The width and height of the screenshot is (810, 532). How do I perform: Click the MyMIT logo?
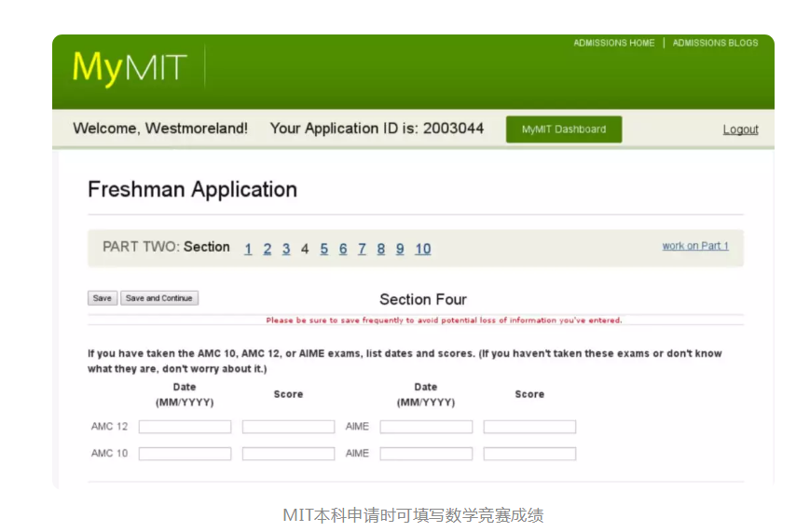point(130,68)
